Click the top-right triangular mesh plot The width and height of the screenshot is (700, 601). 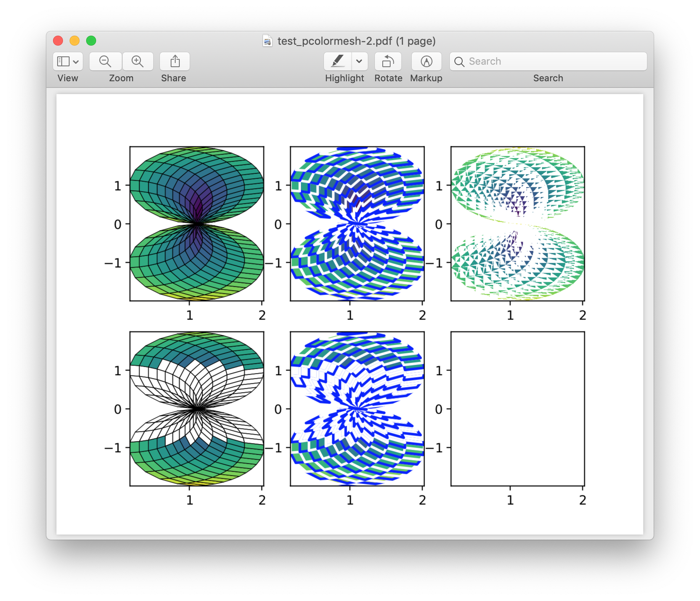[518, 224]
